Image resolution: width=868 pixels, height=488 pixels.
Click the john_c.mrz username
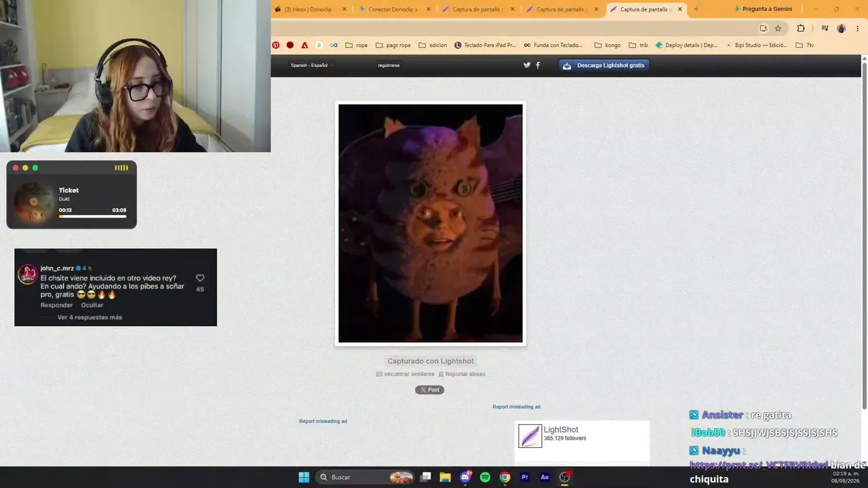(57, 268)
